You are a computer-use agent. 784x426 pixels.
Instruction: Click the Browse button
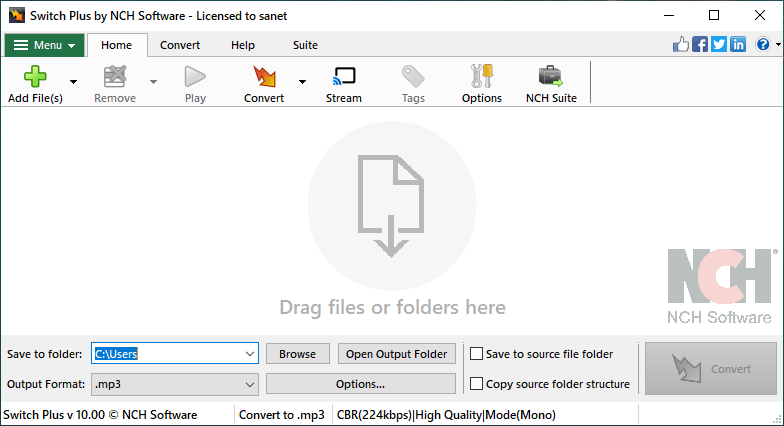tap(298, 354)
